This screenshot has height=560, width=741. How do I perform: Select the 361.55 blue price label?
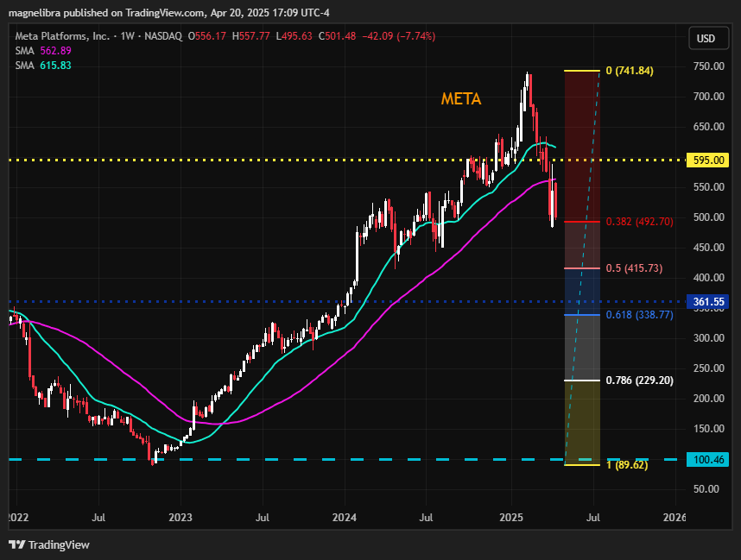(708, 302)
